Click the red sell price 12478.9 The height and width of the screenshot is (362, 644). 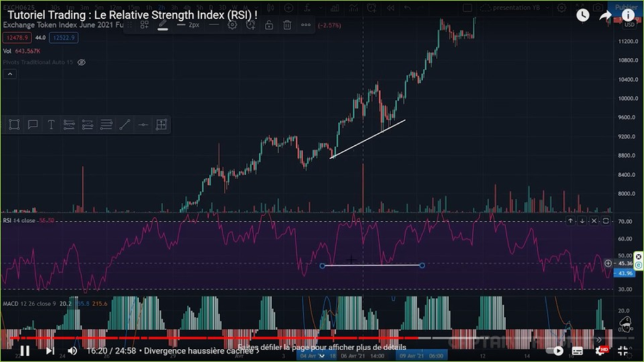pyautogui.click(x=17, y=38)
